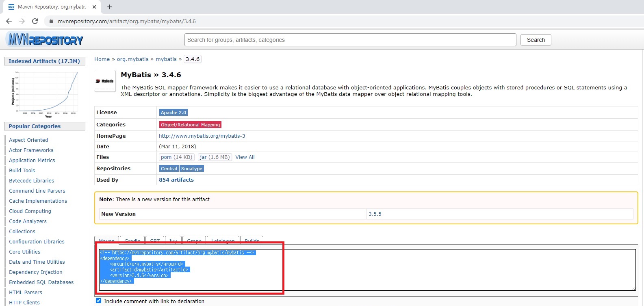Open Configuration Libraries category
This screenshot has width=644, height=306.
[37, 242]
